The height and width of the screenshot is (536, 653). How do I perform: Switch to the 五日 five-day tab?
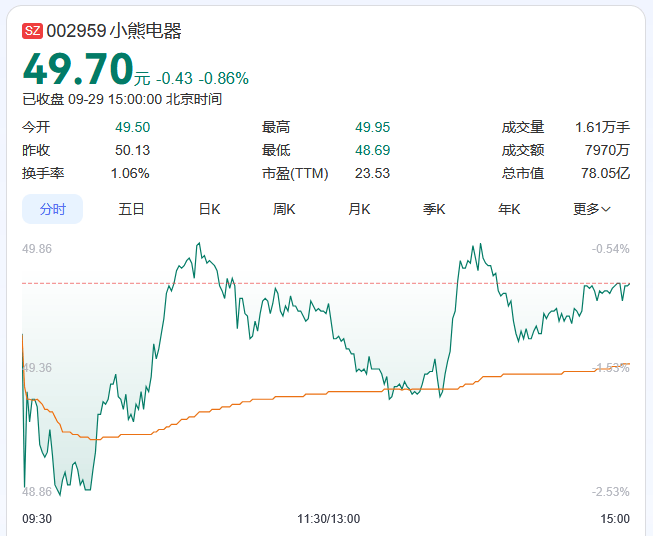pyautogui.click(x=131, y=209)
